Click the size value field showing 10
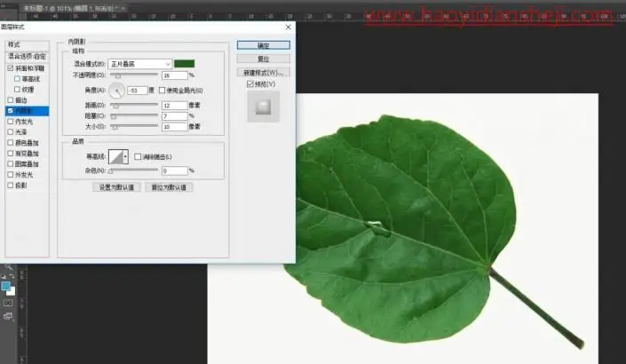Viewport: 626px width, 364px height. pos(174,127)
